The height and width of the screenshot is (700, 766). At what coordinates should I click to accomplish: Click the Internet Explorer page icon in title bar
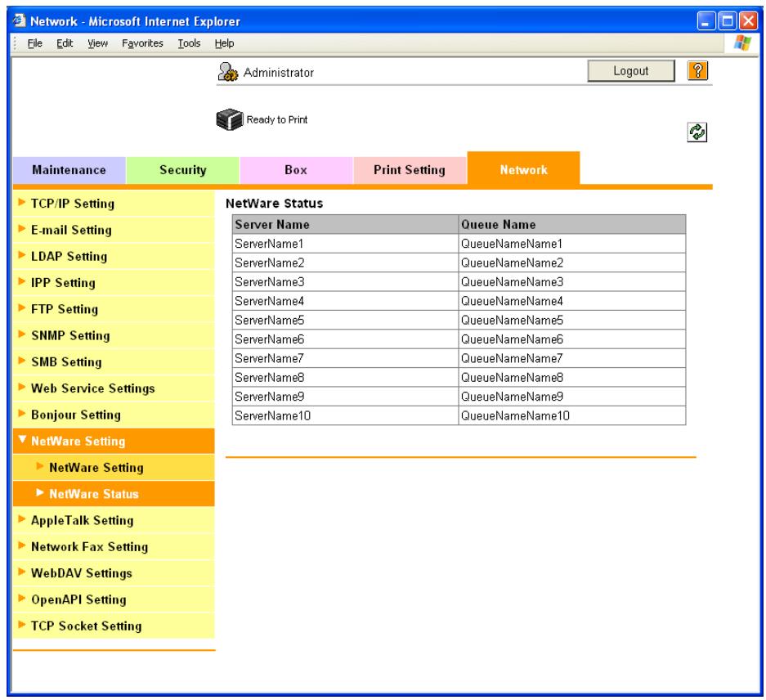[x=20, y=20]
